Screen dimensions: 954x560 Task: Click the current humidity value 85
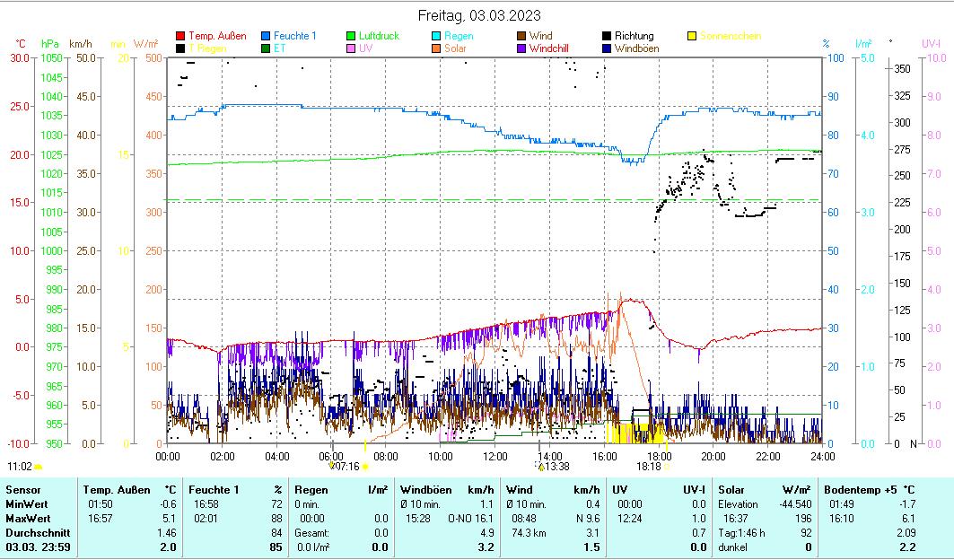(276, 547)
